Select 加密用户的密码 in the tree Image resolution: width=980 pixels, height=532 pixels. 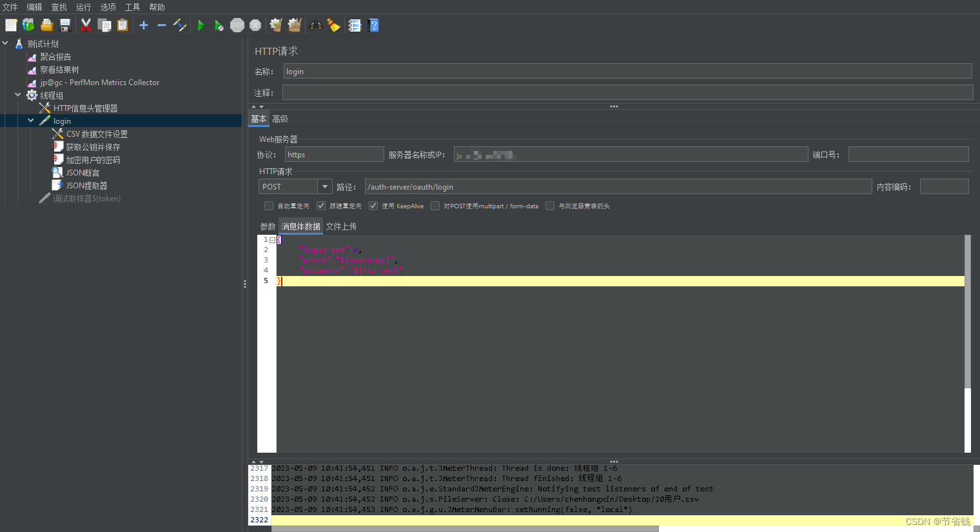coord(93,160)
